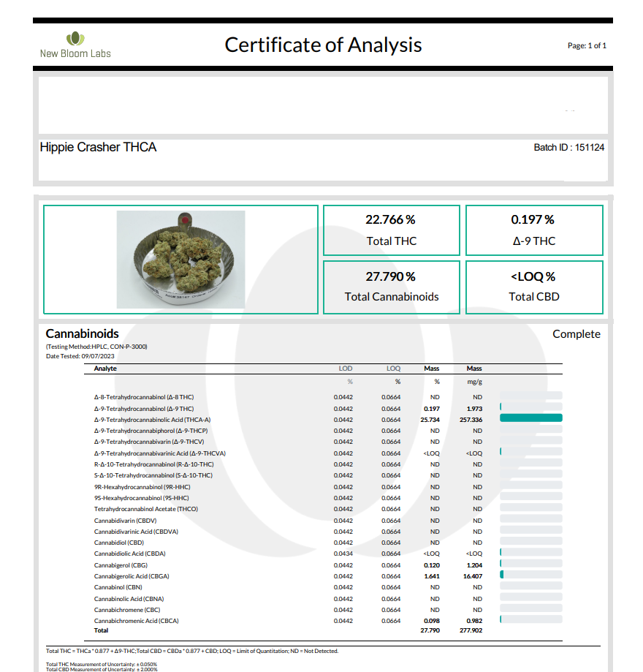
Task: Click the Cannabichromenic Acid (CBCA) analyte name
Action: [136, 621]
